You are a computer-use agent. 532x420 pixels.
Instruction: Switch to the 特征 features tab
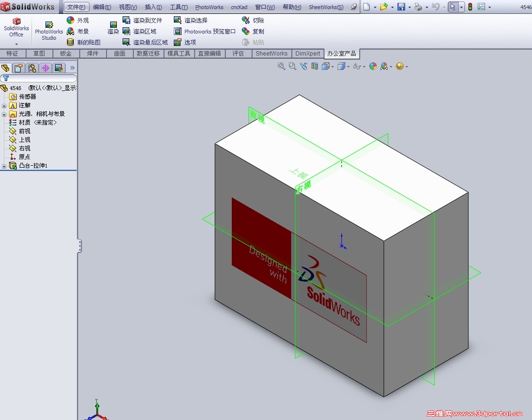(x=12, y=53)
